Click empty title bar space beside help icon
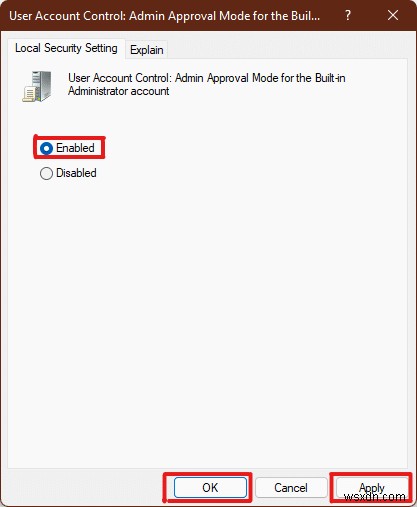The width and height of the screenshot is (417, 507). (x=369, y=15)
